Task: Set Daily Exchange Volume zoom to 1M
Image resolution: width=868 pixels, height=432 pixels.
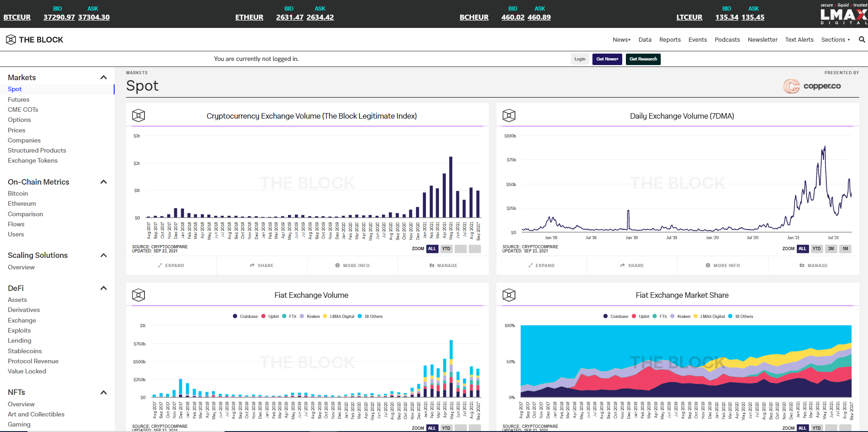Action: 845,249
